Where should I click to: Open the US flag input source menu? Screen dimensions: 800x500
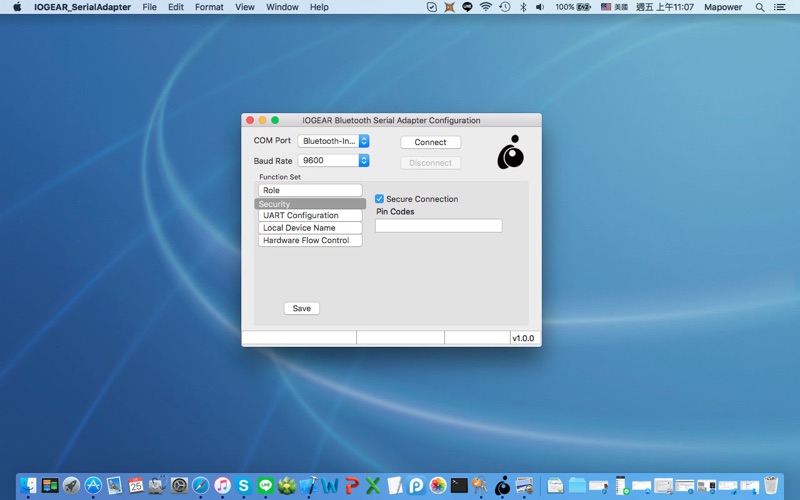click(x=614, y=7)
